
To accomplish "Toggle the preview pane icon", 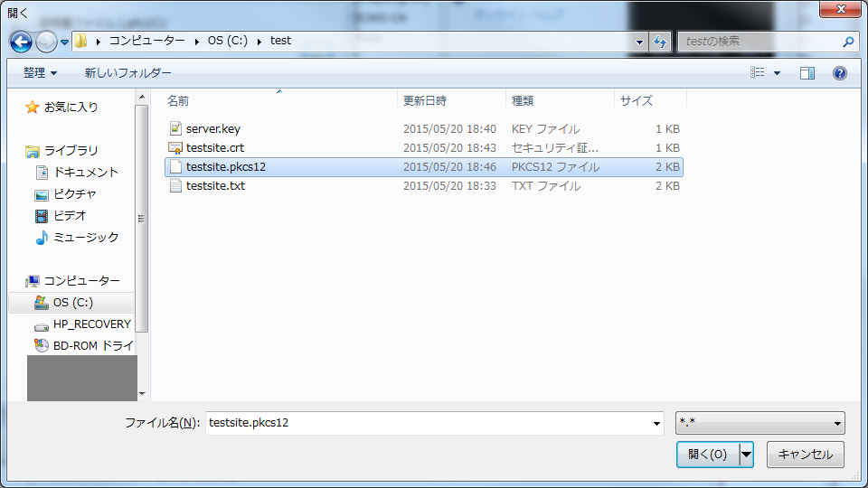I will pos(807,73).
